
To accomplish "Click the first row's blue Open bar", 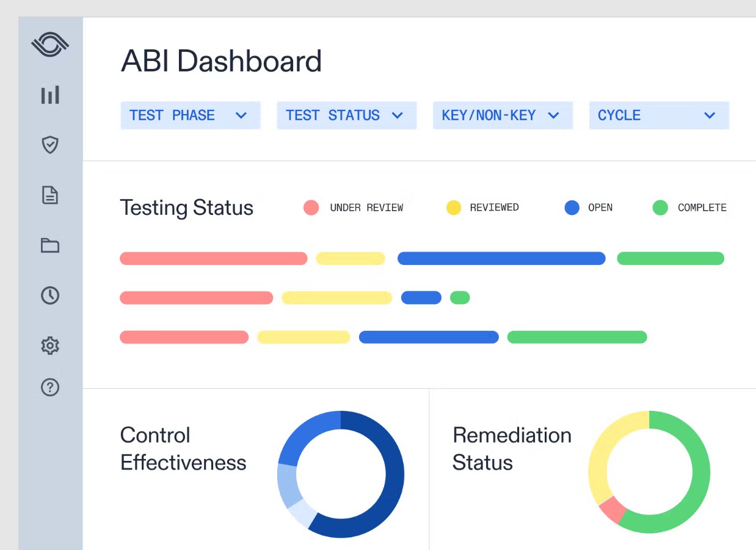I will pos(501,258).
